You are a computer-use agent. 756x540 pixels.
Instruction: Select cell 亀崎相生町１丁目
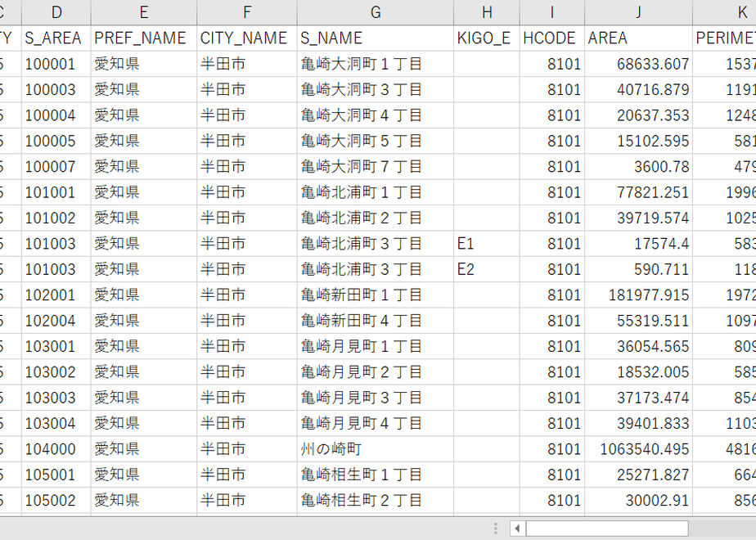[x=375, y=475]
